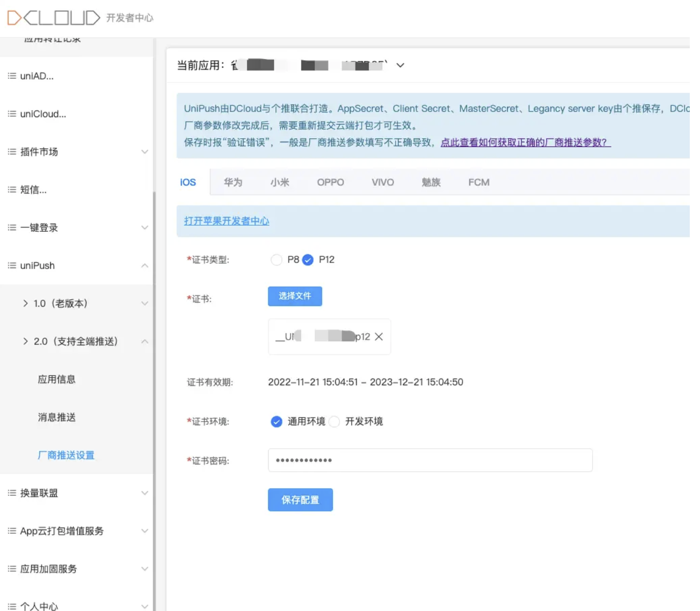Image resolution: width=700 pixels, height=611 pixels.
Task: Switch to the OPPO tab
Action: coord(331,182)
